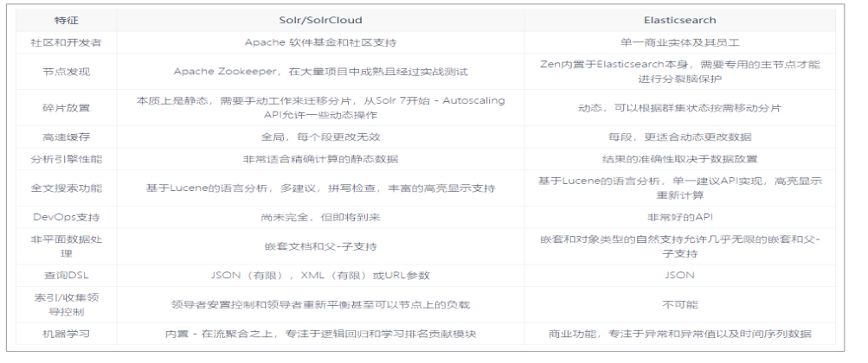
Task: Select '结果的准确性取决于数据放置' cell
Action: 680,159
